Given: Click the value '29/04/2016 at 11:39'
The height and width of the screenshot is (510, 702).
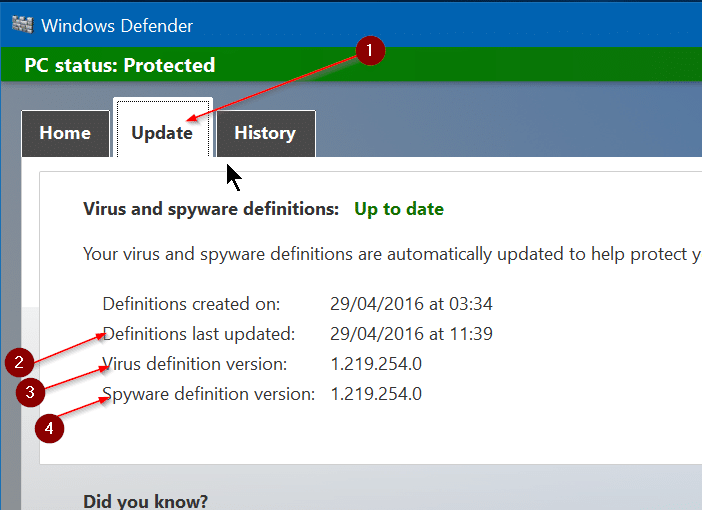Looking at the screenshot, I should pos(411,334).
